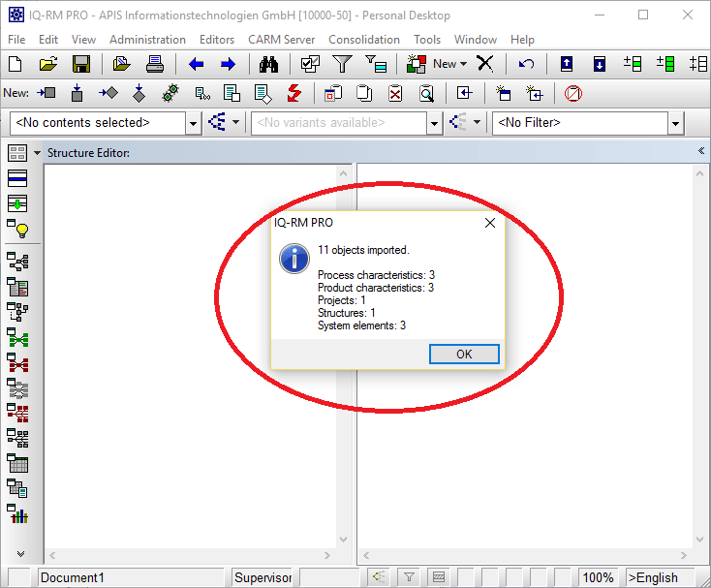Viewport: 711px width, 588px height.
Task: Open the Edit menu
Action: tap(48, 40)
